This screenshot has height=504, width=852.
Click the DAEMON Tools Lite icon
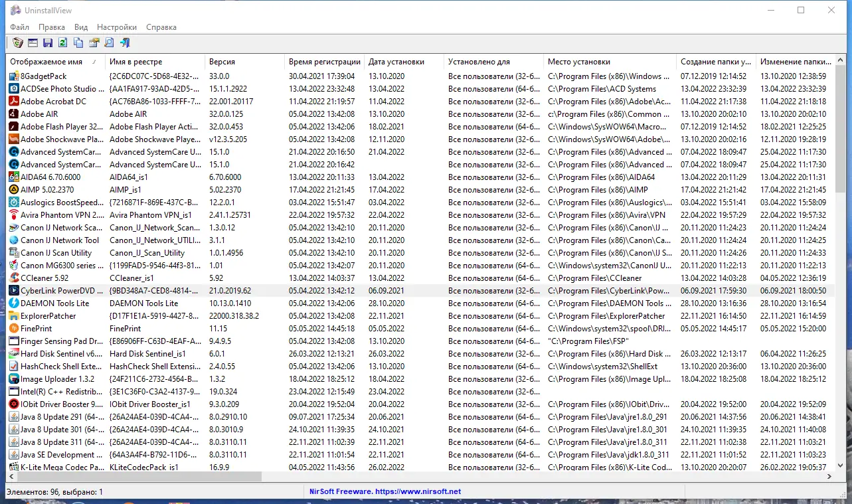tap(14, 303)
